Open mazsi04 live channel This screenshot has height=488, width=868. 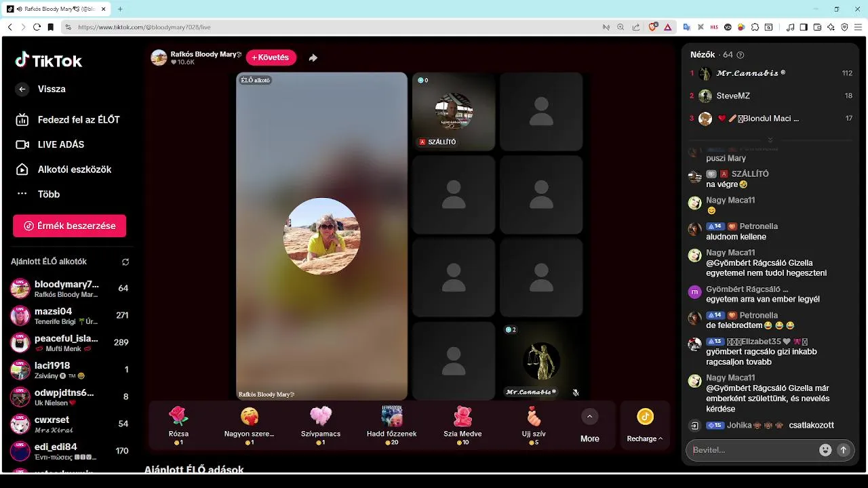pos(70,315)
